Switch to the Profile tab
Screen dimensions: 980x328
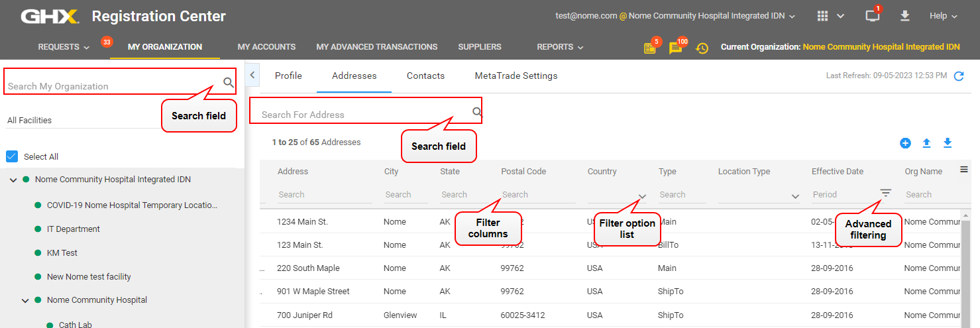click(x=288, y=76)
